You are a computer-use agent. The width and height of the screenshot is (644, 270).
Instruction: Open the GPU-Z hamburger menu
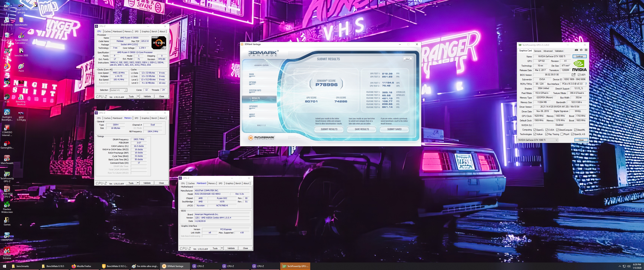tap(586, 50)
